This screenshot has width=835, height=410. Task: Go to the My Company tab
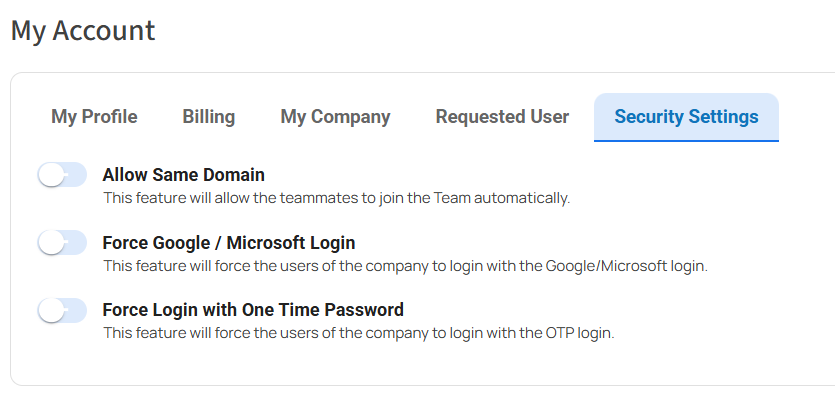(x=335, y=117)
